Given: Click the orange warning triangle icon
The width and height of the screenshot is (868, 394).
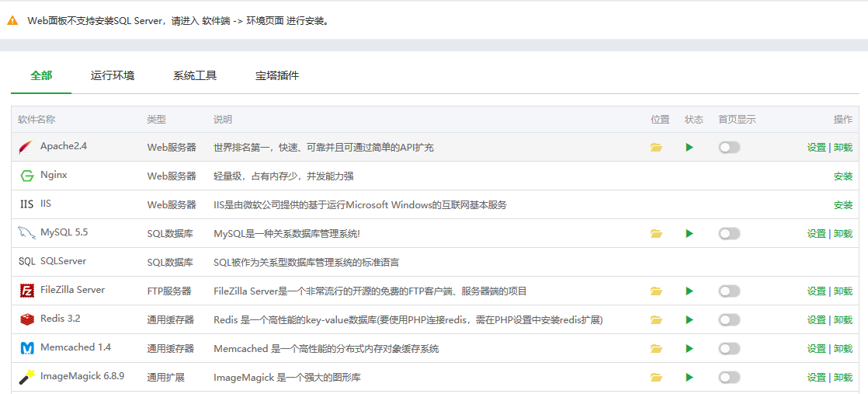Looking at the screenshot, I should coord(12,20).
